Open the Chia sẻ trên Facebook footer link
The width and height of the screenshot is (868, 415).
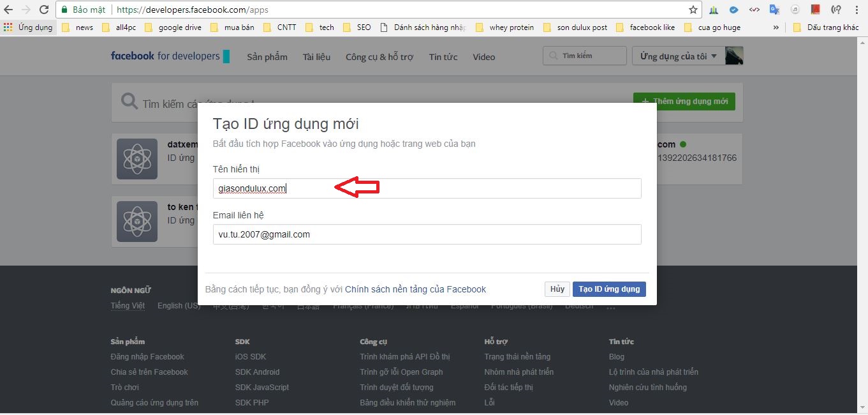pos(149,372)
